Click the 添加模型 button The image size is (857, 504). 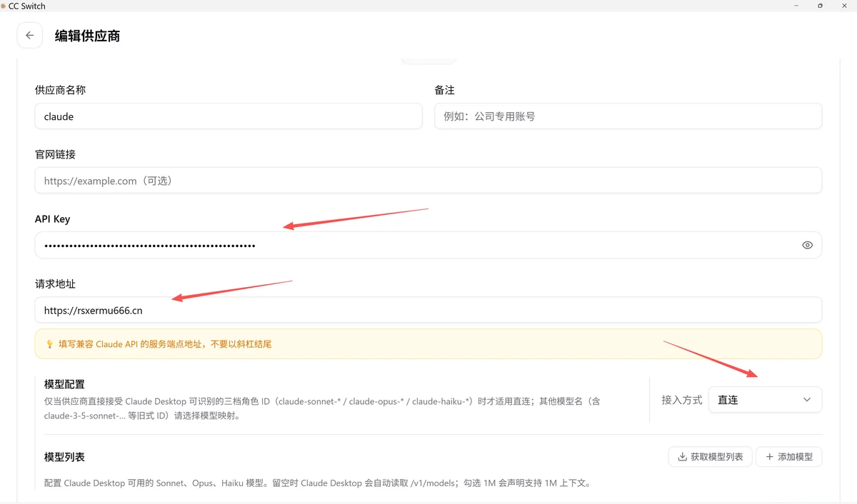point(789,457)
